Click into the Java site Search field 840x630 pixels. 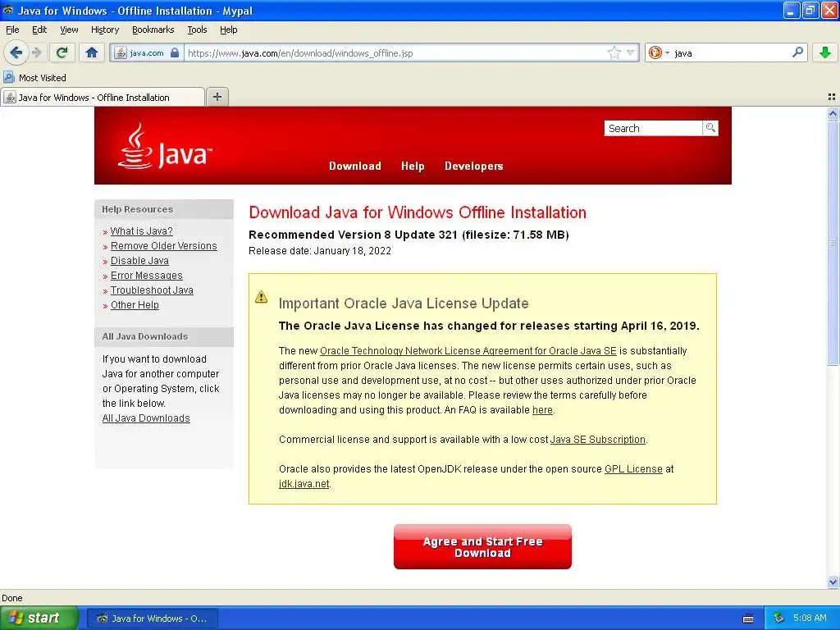point(653,128)
